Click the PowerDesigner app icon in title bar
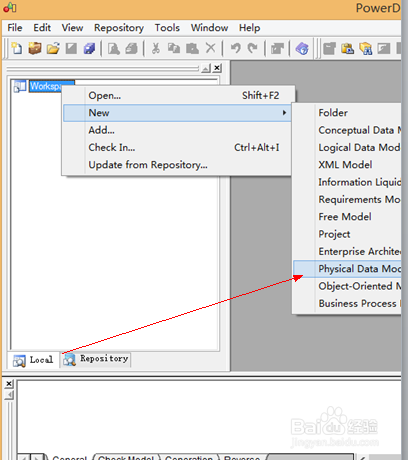This screenshot has height=460, width=408. (10, 7)
